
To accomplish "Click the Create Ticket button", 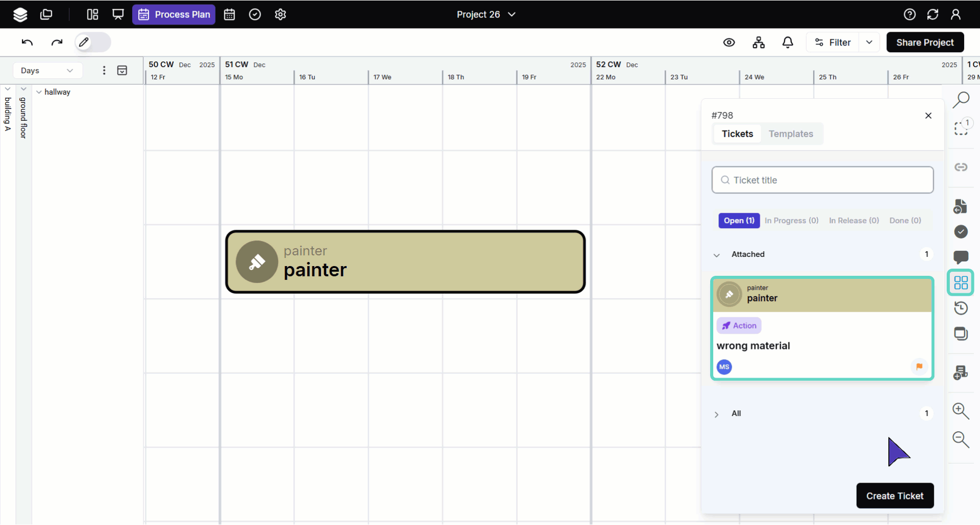I will [894, 496].
